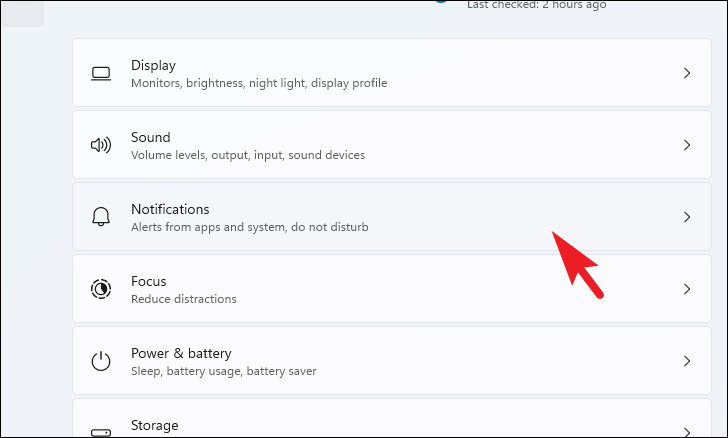Click the Notifications bell icon

[x=101, y=217]
